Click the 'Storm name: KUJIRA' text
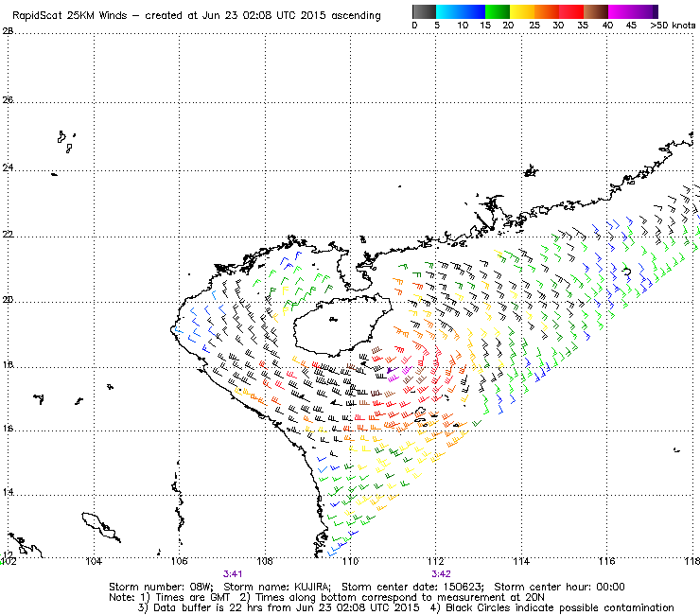700x615 pixels. 276,587
